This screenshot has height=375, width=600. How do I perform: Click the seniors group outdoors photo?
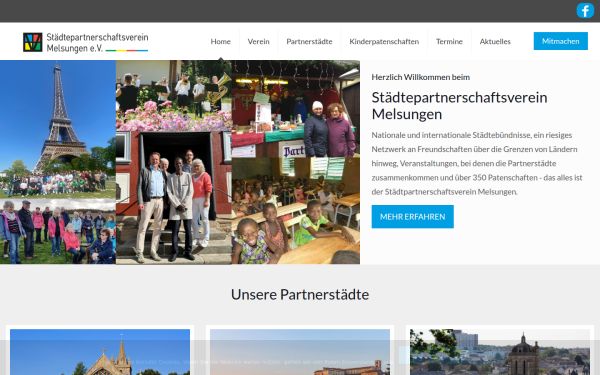tap(58, 232)
